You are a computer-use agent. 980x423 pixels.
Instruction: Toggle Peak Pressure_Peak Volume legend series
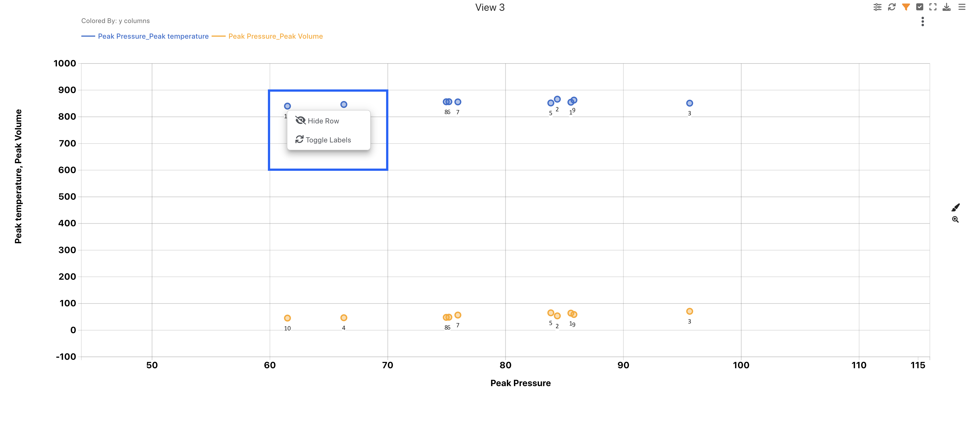275,36
